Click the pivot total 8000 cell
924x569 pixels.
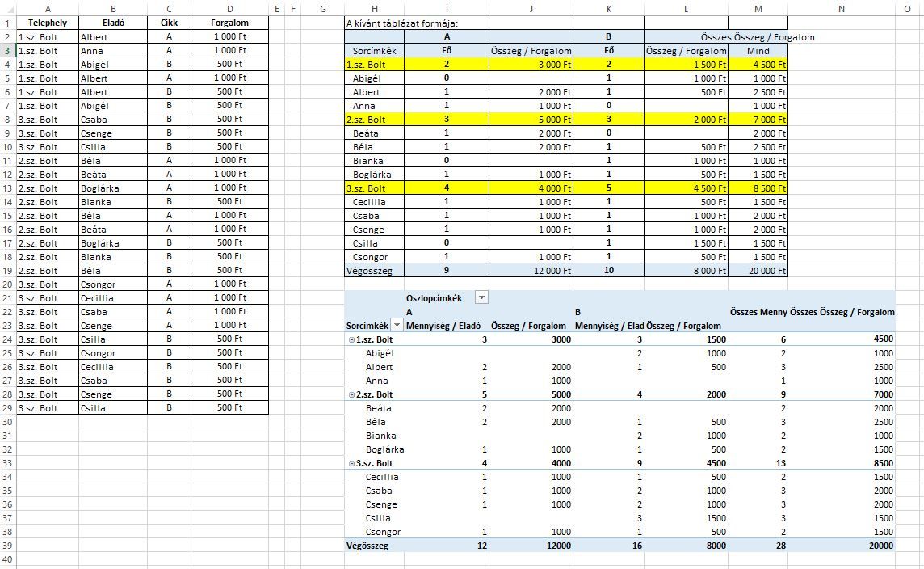tap(686, 546)
